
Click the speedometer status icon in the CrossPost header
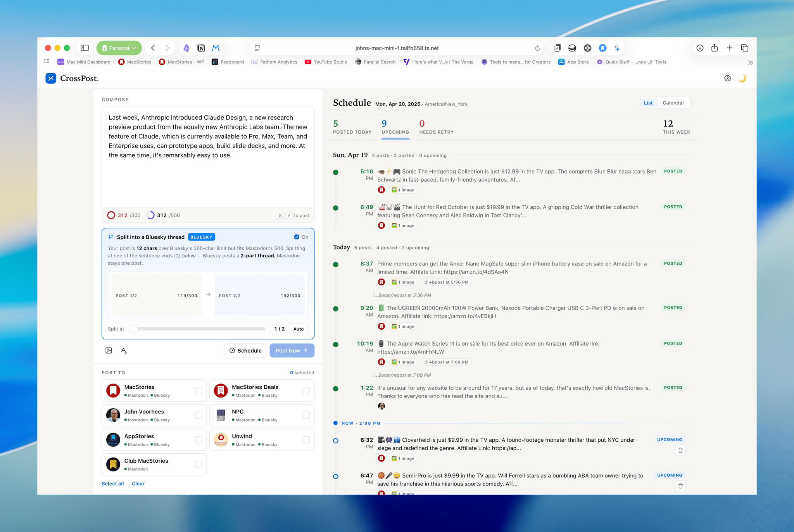(727, 78)
